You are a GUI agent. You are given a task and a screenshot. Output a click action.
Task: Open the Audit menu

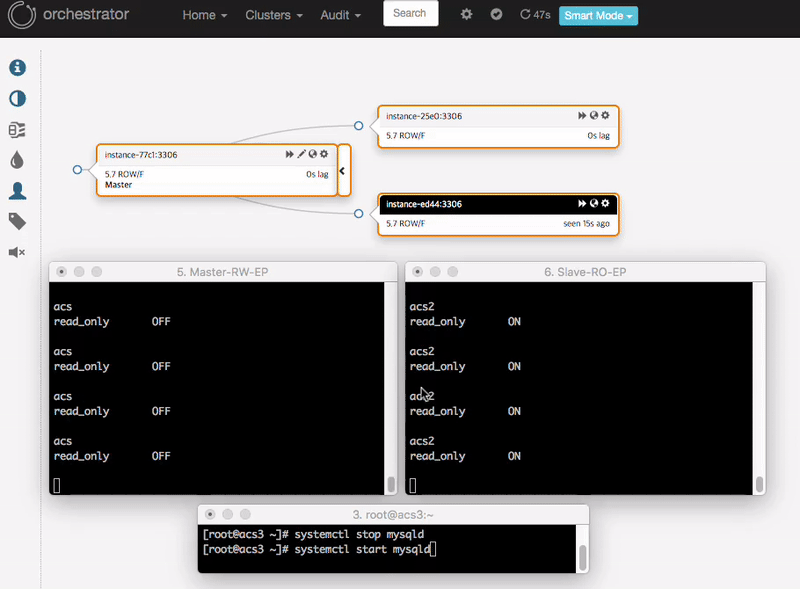[340, 15]
